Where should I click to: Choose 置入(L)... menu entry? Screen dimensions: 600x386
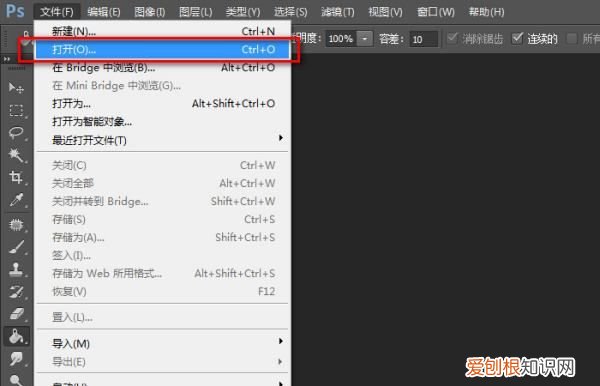(163, 317)
